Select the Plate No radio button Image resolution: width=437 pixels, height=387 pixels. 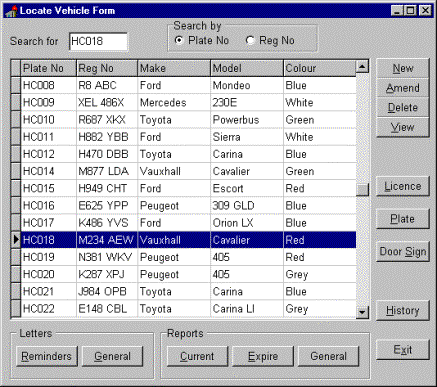coord(179,40)
